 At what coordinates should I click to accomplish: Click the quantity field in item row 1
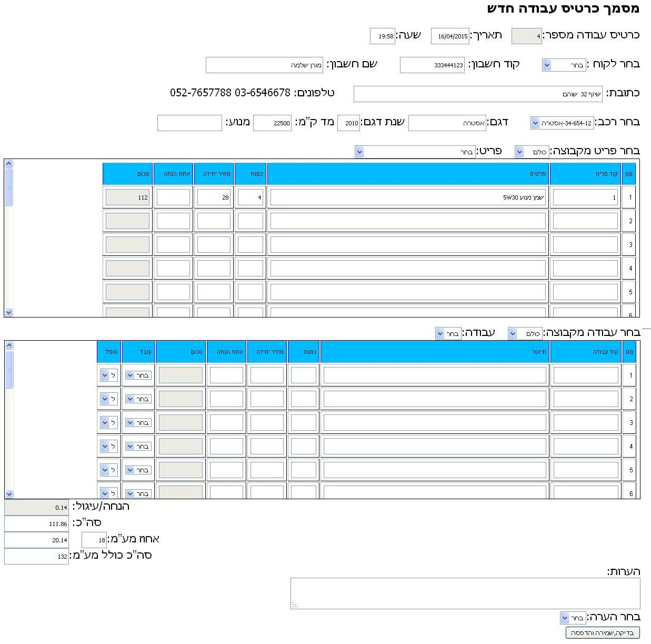pyautogui.click(x=251, y=197)
